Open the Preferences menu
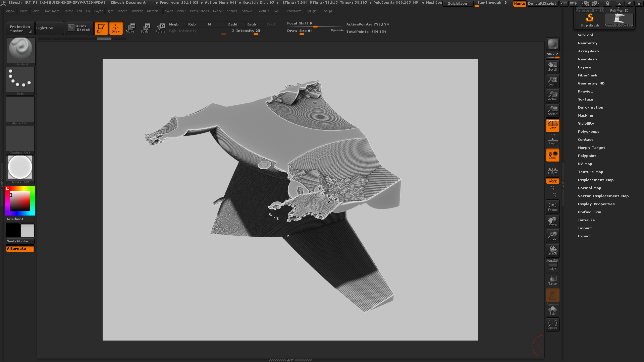The width and height of the screenshot is (644, 362). [199, 11]
